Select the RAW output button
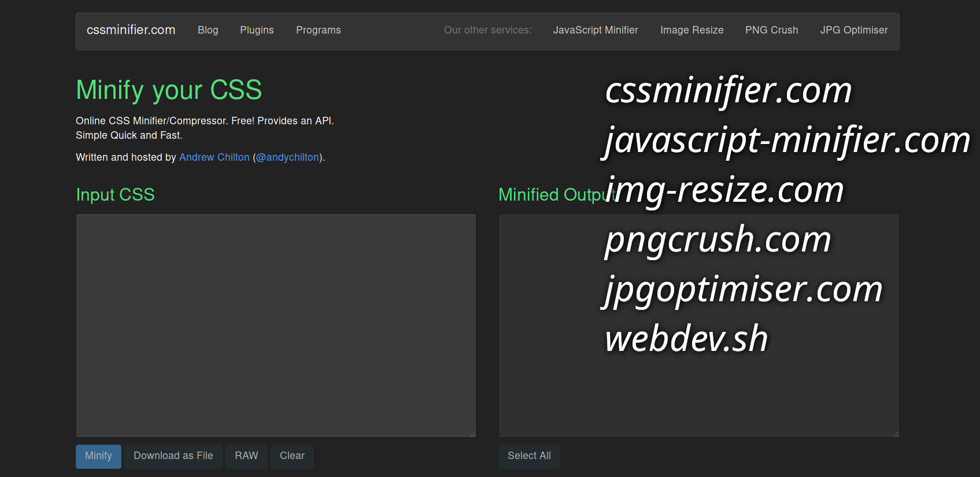Screen dimensions: 980x477 click(x=246, y=456)
